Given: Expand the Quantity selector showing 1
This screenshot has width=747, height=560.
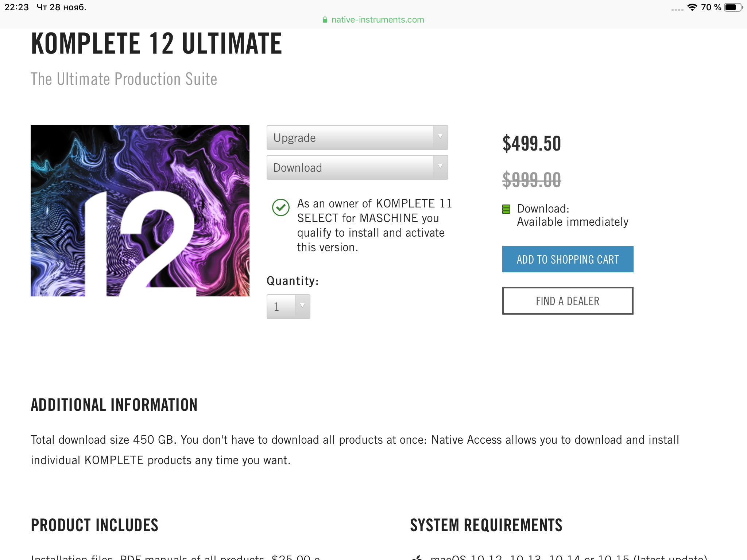Looking at the screenshot, I should click(x=288, y=307).
